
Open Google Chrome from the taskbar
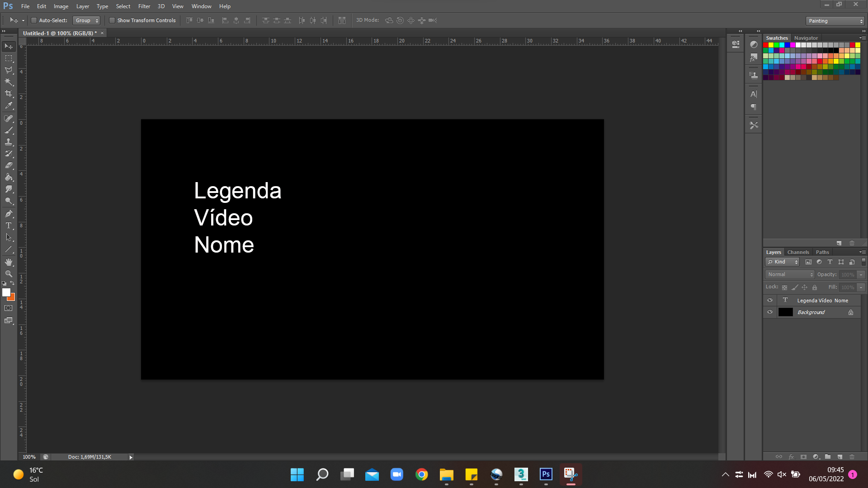pyautogui.click(x=421, y=474)
